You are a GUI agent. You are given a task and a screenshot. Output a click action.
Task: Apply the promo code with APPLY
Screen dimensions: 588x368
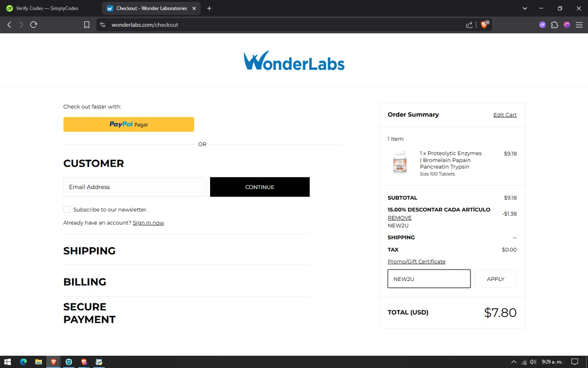click(x=495, y=279)
